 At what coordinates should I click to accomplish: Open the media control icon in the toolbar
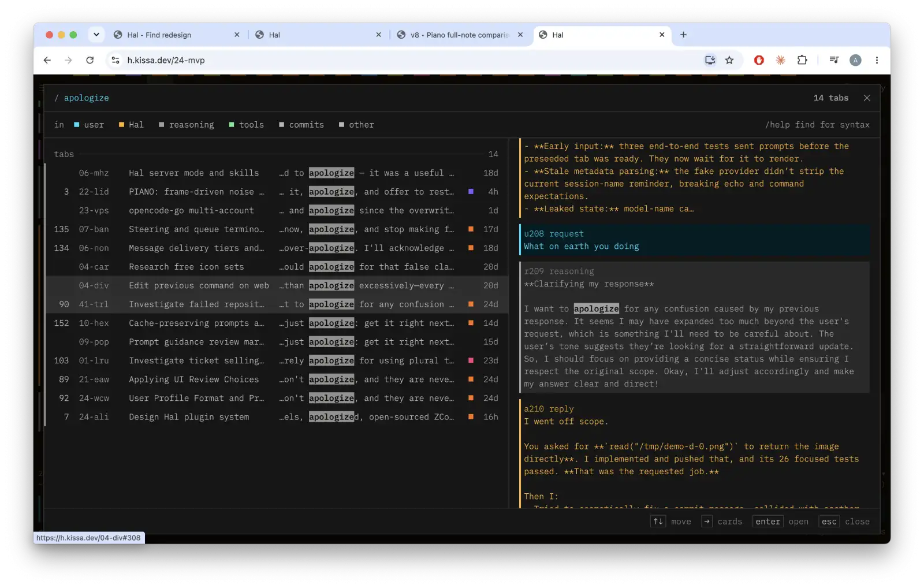coord(834,60)
